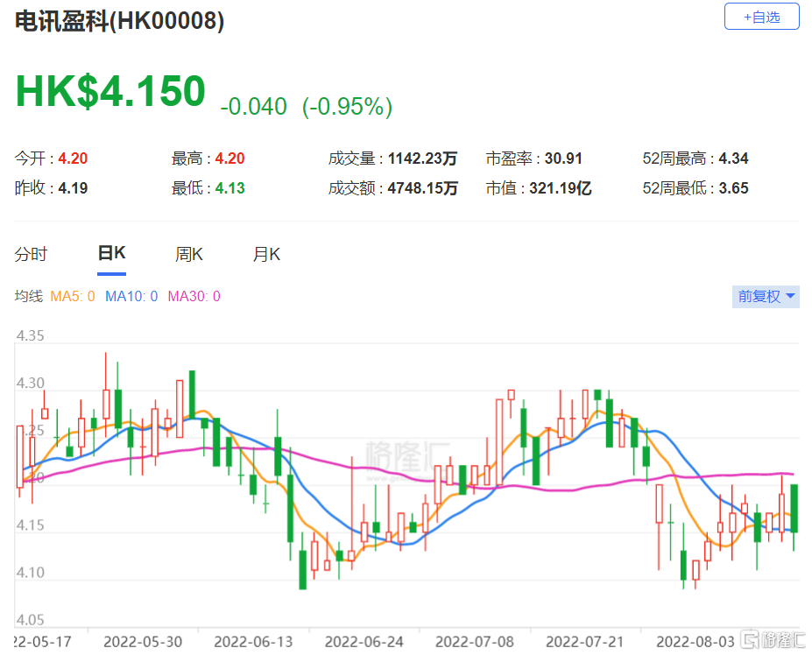This screenshot has height=655, width=812.
Task: Click the 2022-07-08 date axis label
Action: [x=475, y=642]
